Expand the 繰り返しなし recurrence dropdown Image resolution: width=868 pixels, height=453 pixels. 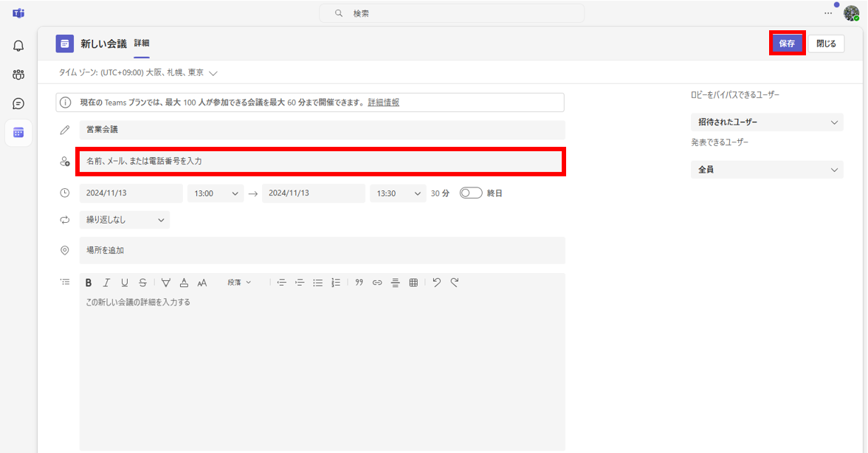pos(125,220)
